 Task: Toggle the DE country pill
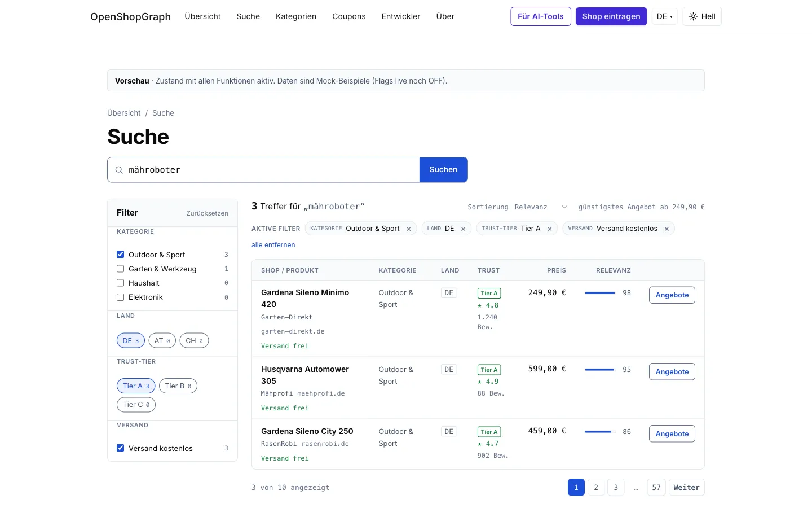[131, 341]
